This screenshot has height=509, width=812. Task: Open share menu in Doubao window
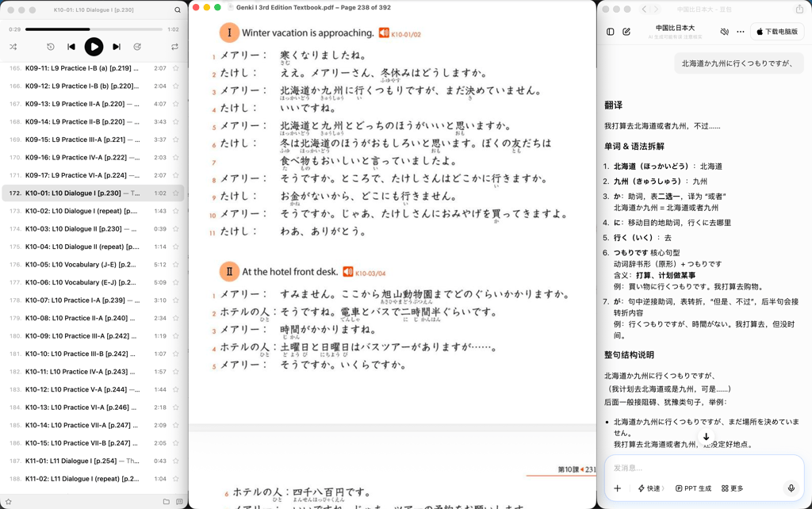pos(799,10)
